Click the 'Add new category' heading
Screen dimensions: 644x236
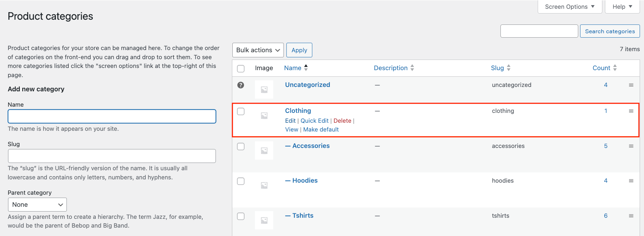[x=36, y=89]
